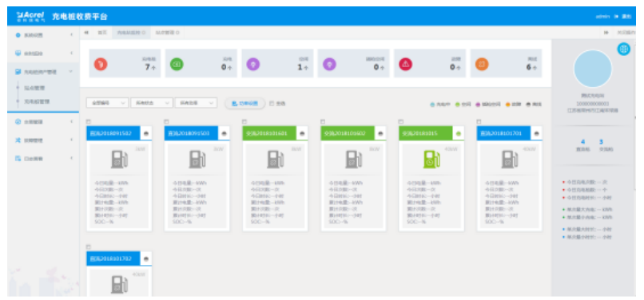Switch to the second open tab after home
This screenshot has height=300, width=644.
168,33
